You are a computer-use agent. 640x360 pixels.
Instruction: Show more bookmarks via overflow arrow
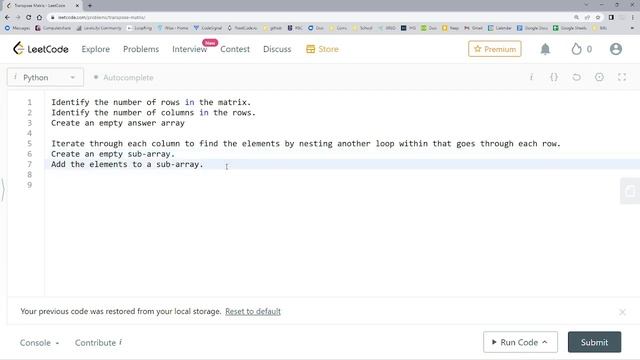point(632,28)
